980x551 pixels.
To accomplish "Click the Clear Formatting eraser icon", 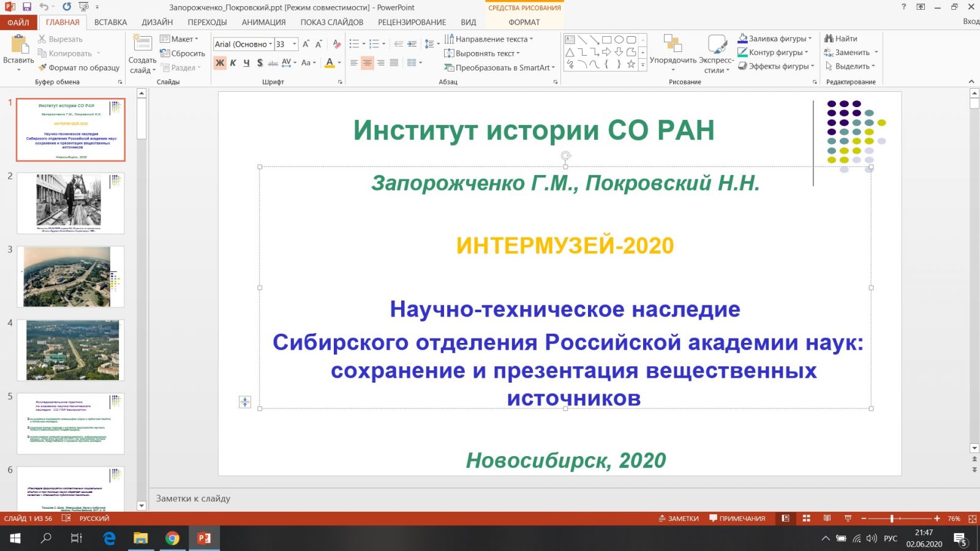I will click(336, 44).
